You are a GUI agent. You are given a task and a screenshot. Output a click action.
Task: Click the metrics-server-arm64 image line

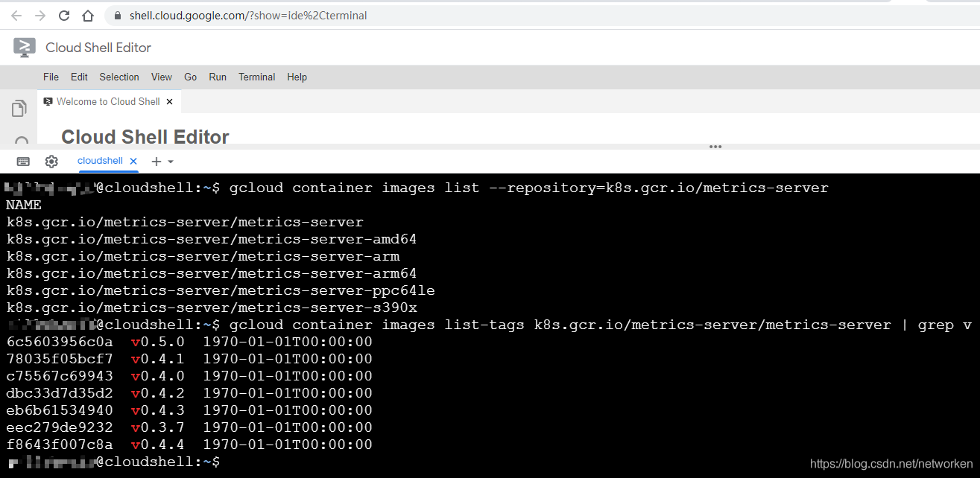tap(212, 273)
